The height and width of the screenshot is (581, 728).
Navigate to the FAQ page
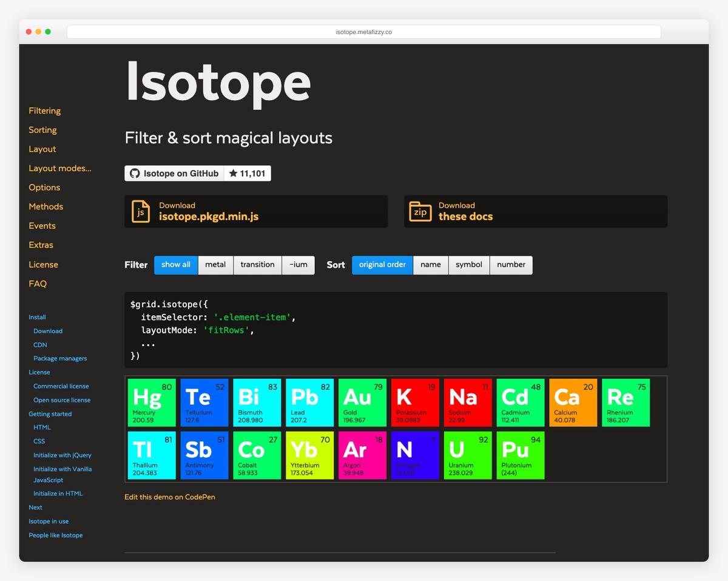coord(36,284)
